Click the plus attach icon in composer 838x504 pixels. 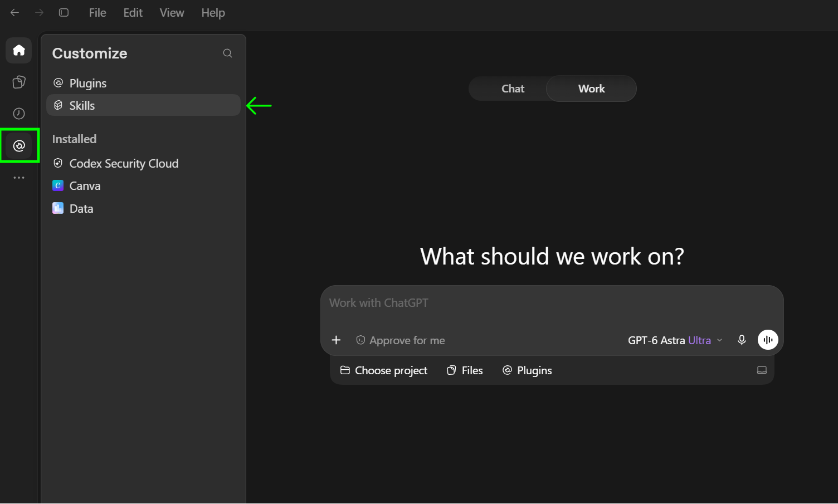click(x=336, y=340)
